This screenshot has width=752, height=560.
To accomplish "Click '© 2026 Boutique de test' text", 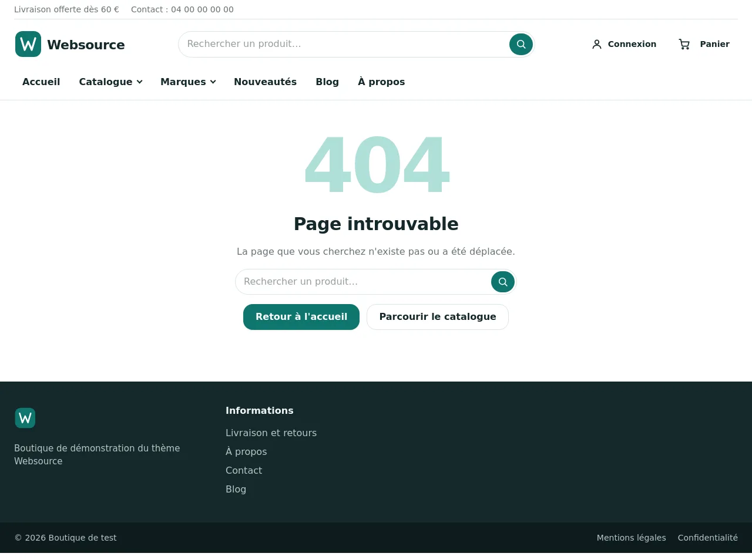I will click(x=65, y=538).
